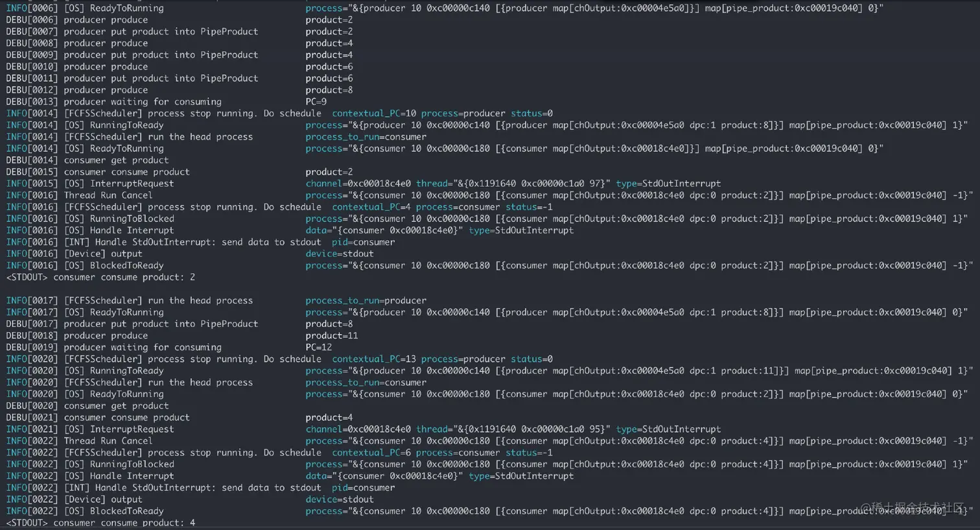
Task: Click the INFO[0016] [OS] BlockedToReady line
Action: (489, 265)
